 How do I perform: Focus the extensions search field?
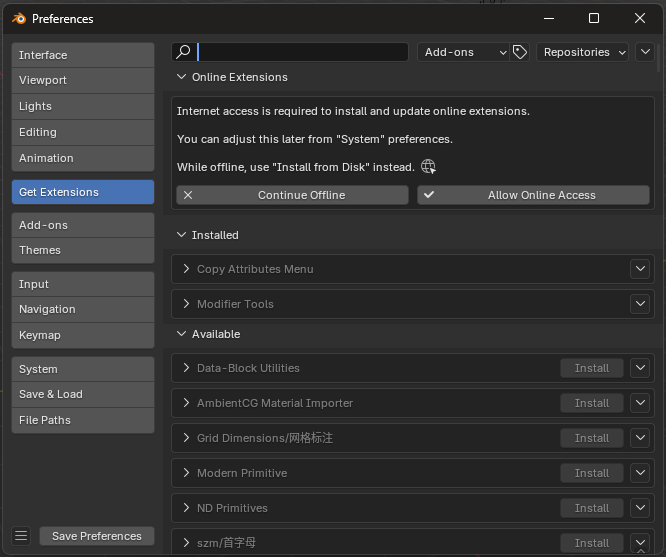click(x=300, y=52)
